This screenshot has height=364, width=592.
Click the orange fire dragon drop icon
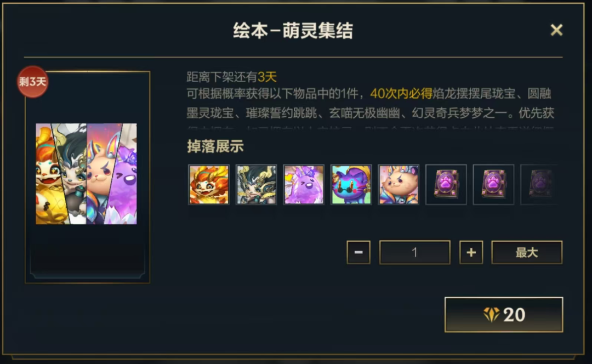coord(209,185)
